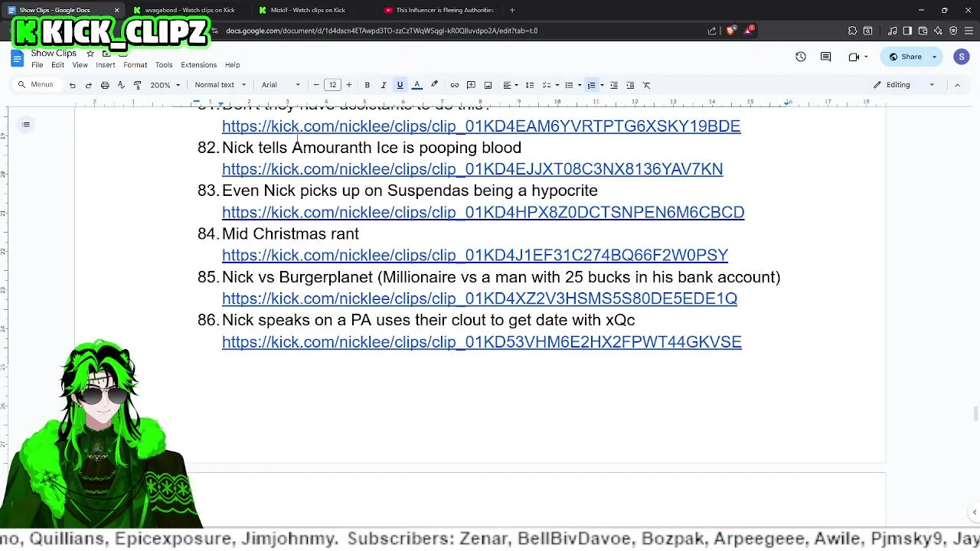Increase font size with the plus button
This screenshot has width=980, height=551.
pos(349,85)
